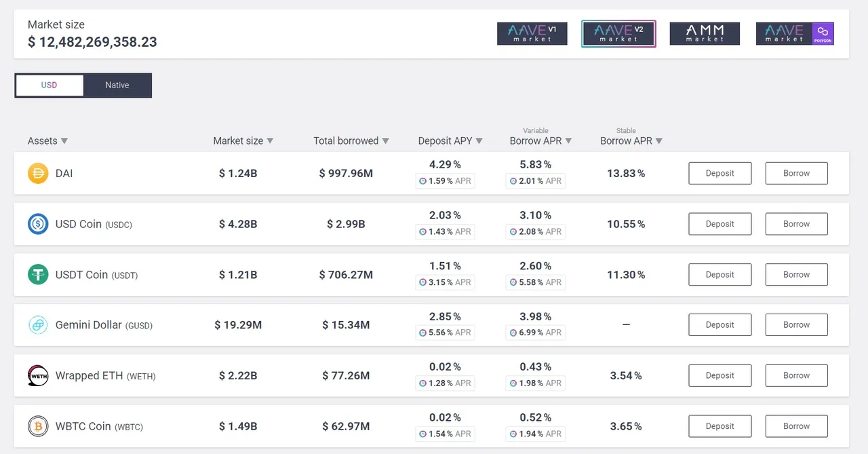Switch currency display to Native

(x=117, y=86)
